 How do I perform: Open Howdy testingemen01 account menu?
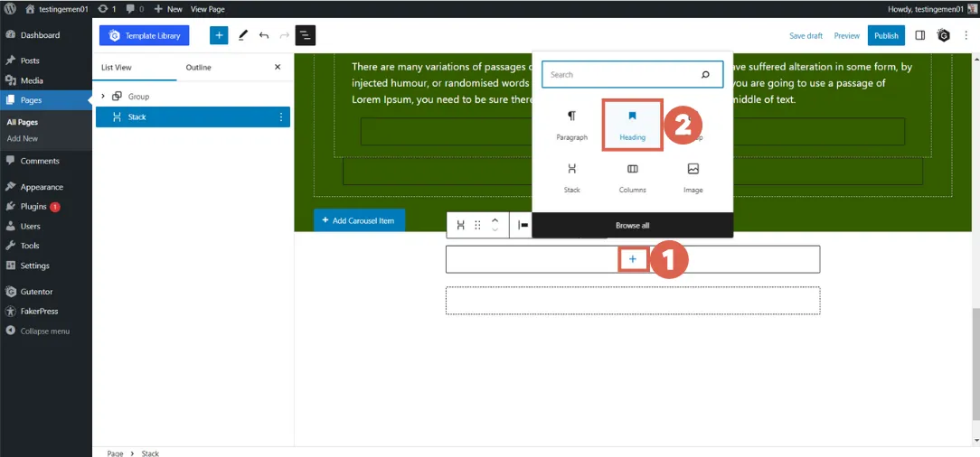[x=931, y=9]
